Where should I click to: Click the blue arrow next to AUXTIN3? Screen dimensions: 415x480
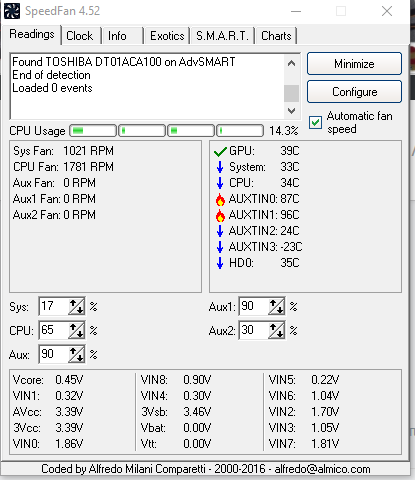point(220,247)
